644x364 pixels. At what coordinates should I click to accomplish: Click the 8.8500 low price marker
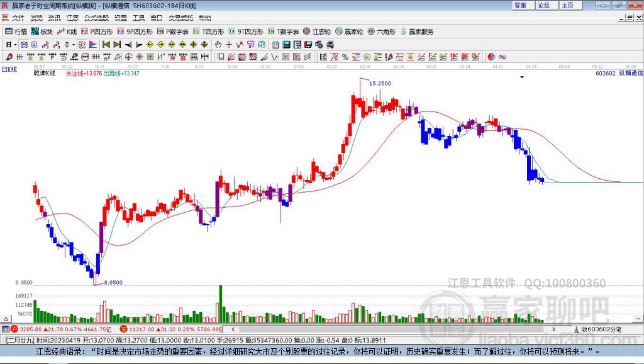coord(113,283)
